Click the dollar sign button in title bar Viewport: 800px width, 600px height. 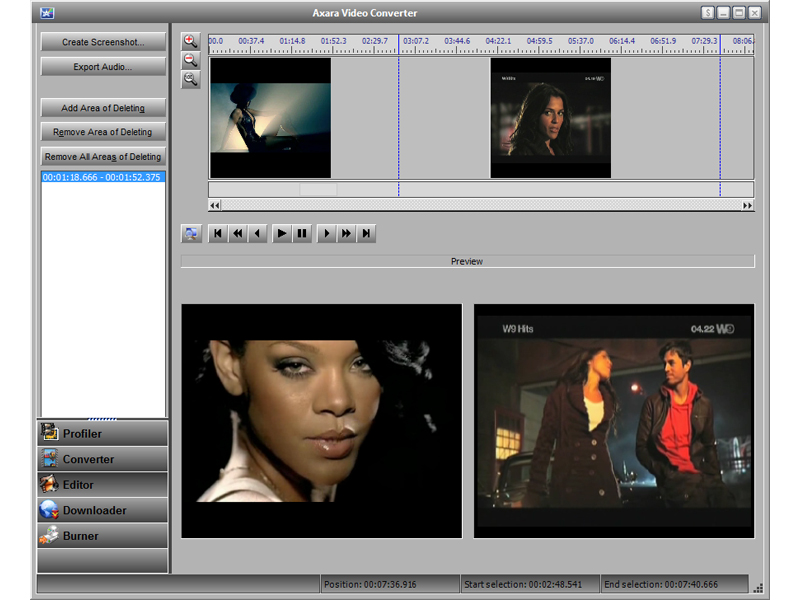[x=707, y=13]
